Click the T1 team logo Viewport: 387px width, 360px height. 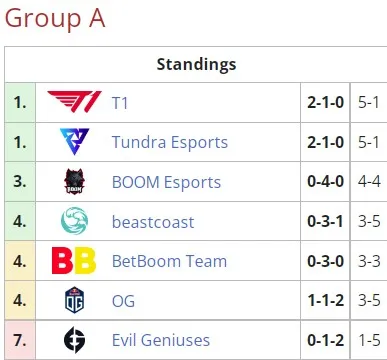tap(74, 102)
